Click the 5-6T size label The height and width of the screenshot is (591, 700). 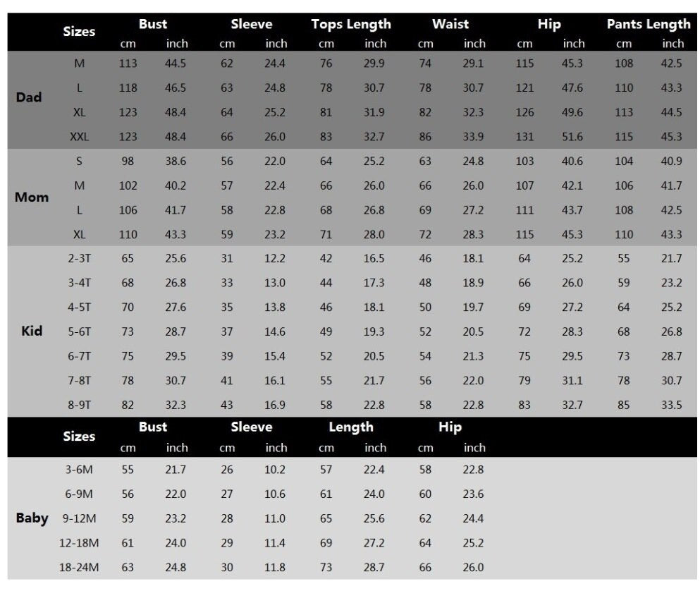coord(79,331)
